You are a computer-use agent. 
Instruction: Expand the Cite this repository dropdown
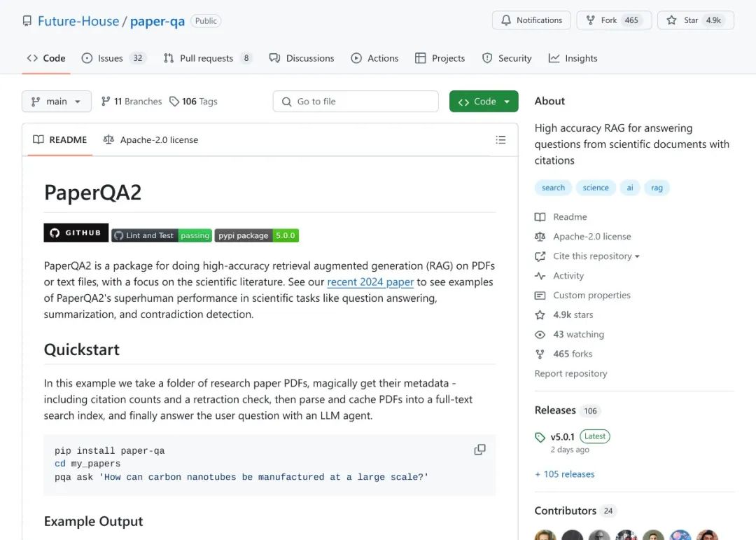click(x=587, y=256)
